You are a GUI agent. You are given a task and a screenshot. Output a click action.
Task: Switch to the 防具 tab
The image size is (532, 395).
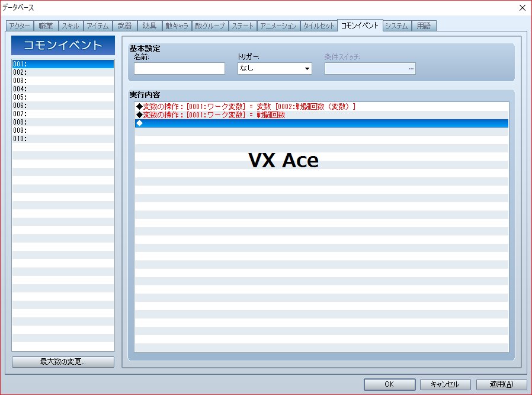[149, 26]
